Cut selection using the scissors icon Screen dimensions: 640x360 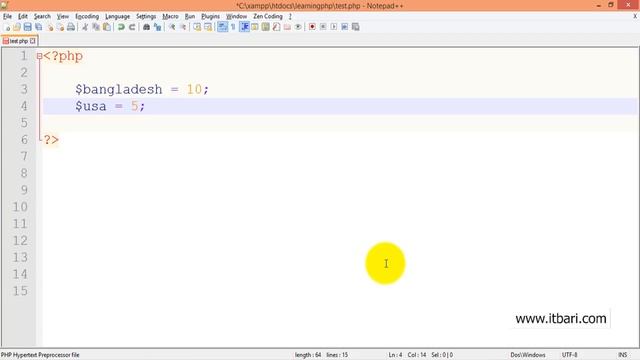coord(85,27)
